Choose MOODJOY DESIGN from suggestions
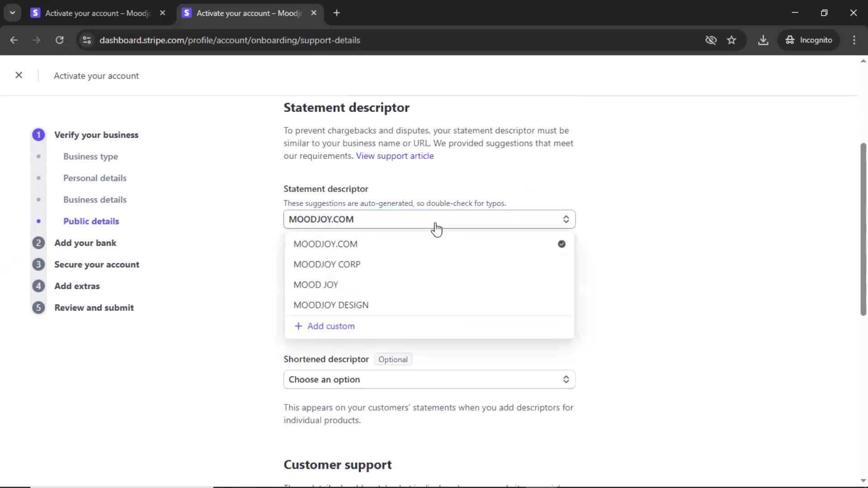The width and height of the screenshot is (868, 488). [330, 305]
